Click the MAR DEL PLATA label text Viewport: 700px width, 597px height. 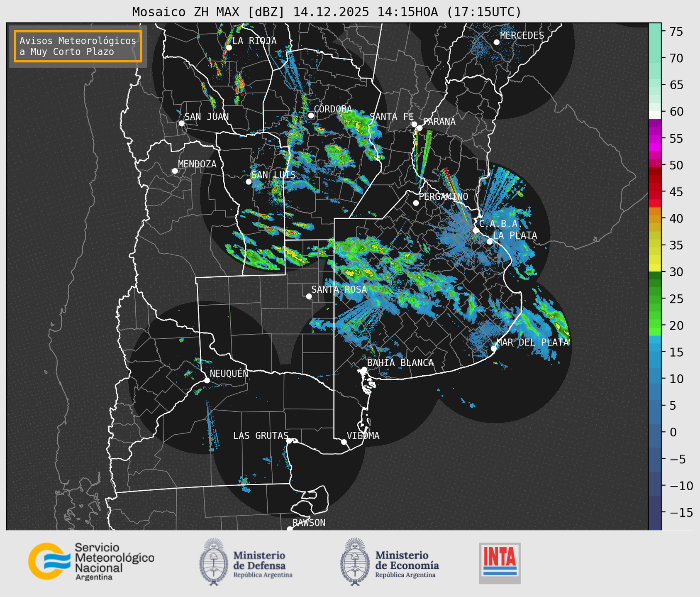532,343
